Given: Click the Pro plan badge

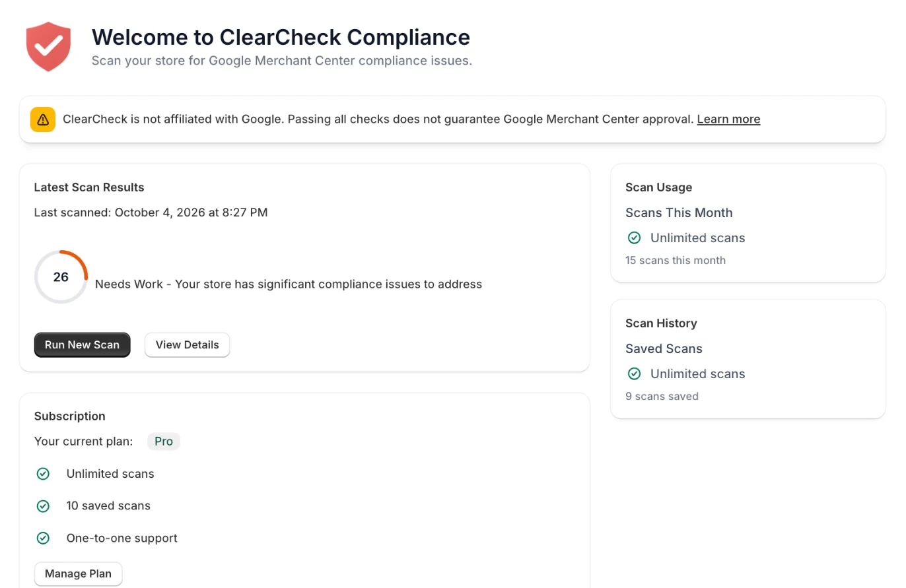Looking at the screenshot, I should pyautogui.click(x=164, y=441).
